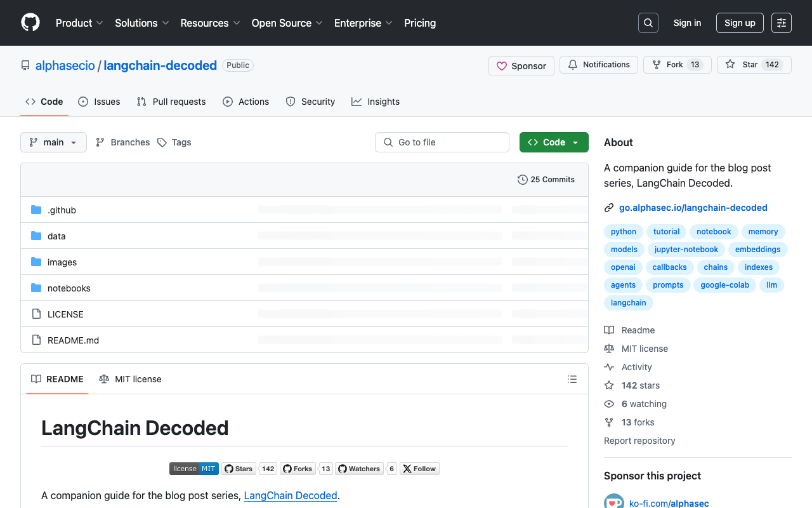Viewport: 812px width, 508px height.
Task: Click Report repository
Action: 639,441
